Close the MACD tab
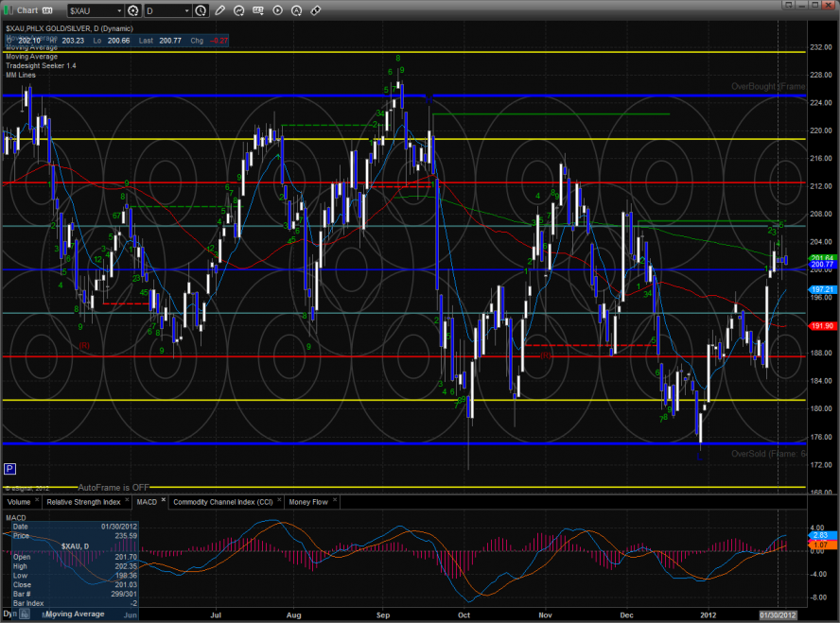 click(164, 500)
